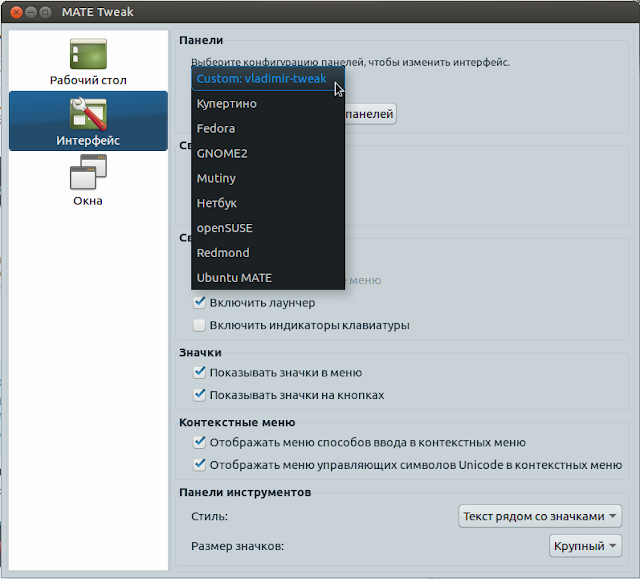Select Купертино from the layout list

268,104
